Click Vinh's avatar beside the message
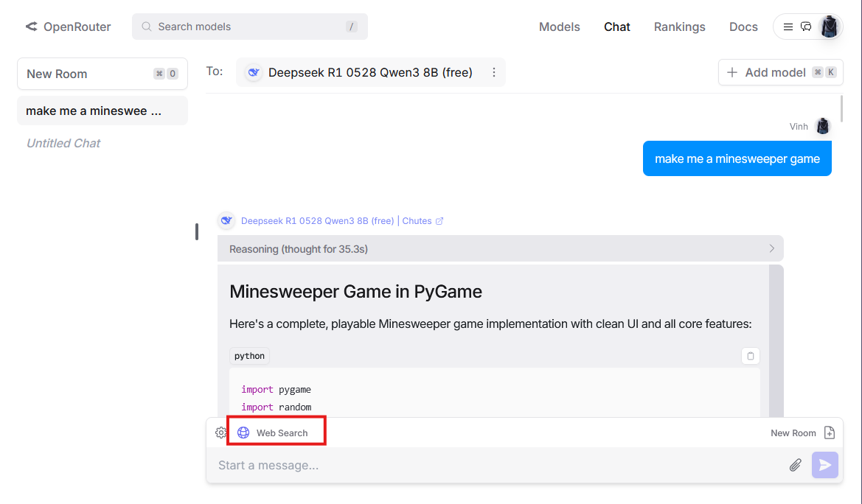 click(822, 127)
